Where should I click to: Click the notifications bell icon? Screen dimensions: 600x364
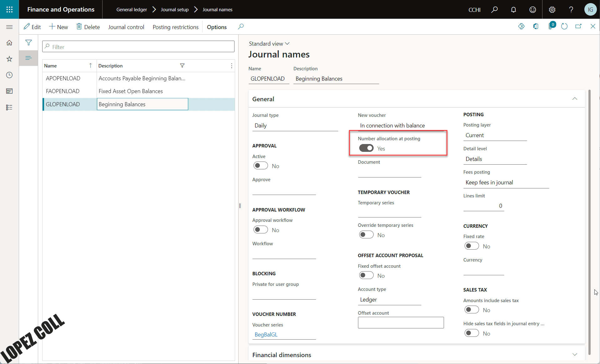[x=513, y=10]
